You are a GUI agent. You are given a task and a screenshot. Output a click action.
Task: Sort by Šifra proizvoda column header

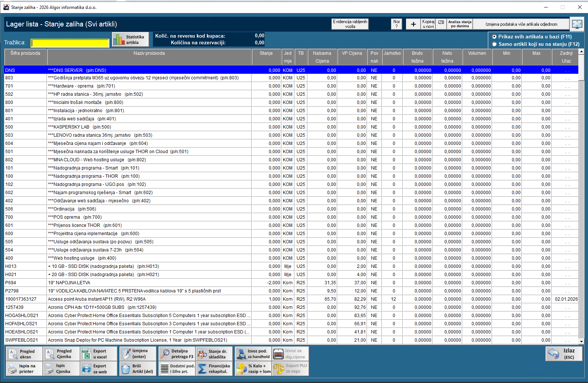pyautogui.click(x=25, y=57)
